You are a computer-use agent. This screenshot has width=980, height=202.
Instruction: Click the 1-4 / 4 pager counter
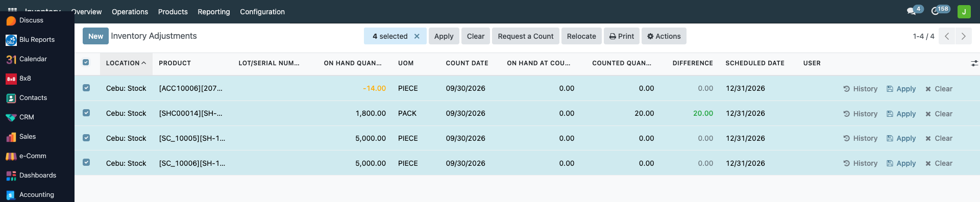923,36
